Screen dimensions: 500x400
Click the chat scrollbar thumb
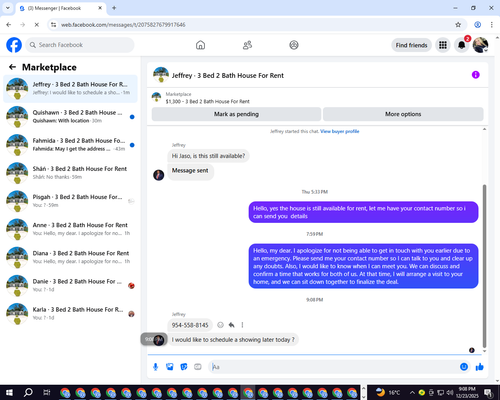(484, 266)
